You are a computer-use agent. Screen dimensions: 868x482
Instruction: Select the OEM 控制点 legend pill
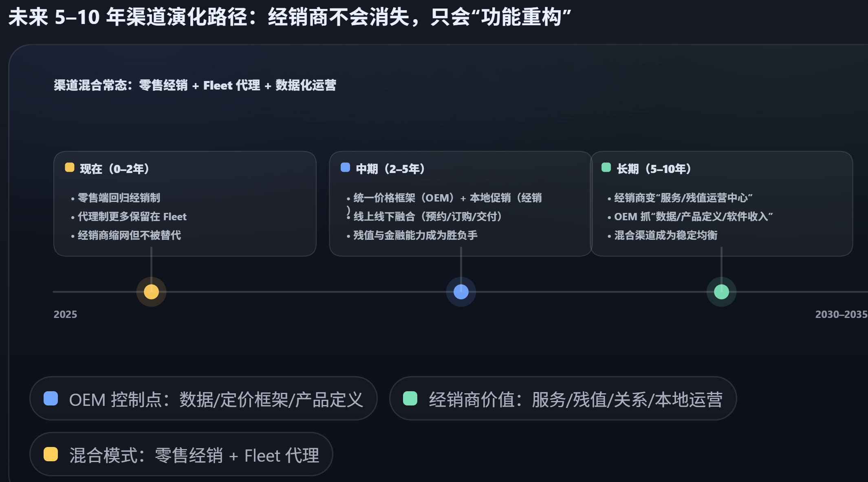pyautogui.click(x=203, y=399)
